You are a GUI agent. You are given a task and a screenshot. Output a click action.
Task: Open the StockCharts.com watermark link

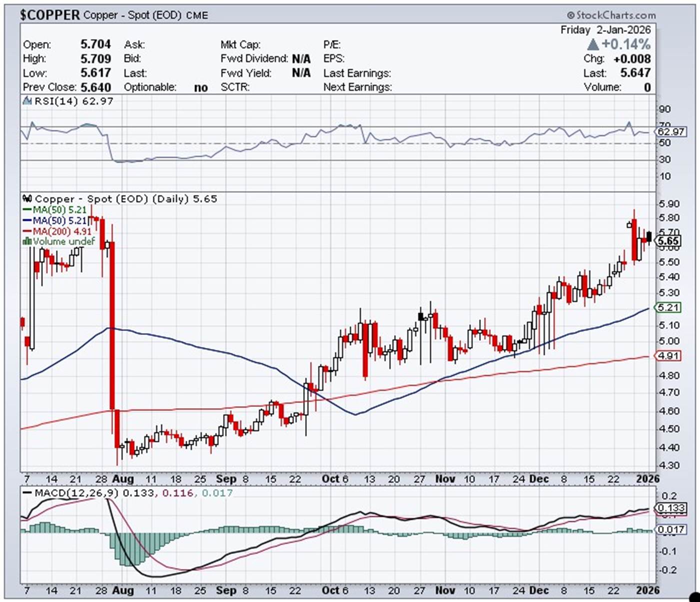pyautogui.click(x=611, y=15)
